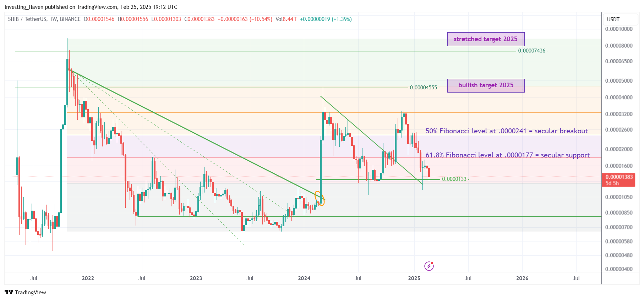Click the 0.00005000 price axis label

(619, 81)
